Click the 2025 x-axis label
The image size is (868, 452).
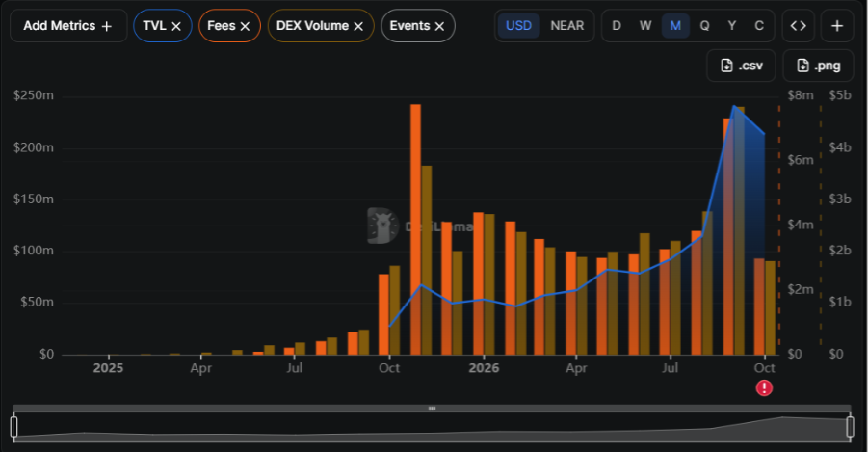108,368
